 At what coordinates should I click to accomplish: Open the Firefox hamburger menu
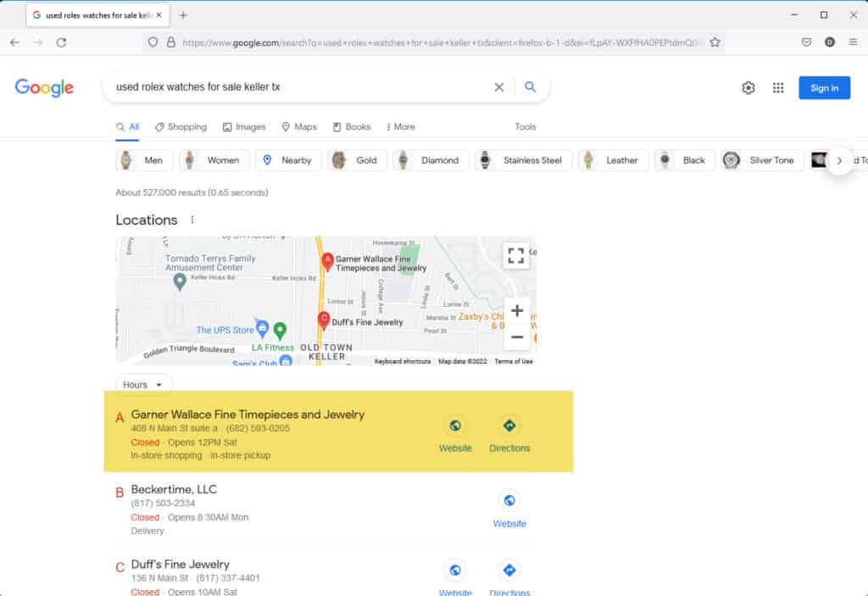853,42
